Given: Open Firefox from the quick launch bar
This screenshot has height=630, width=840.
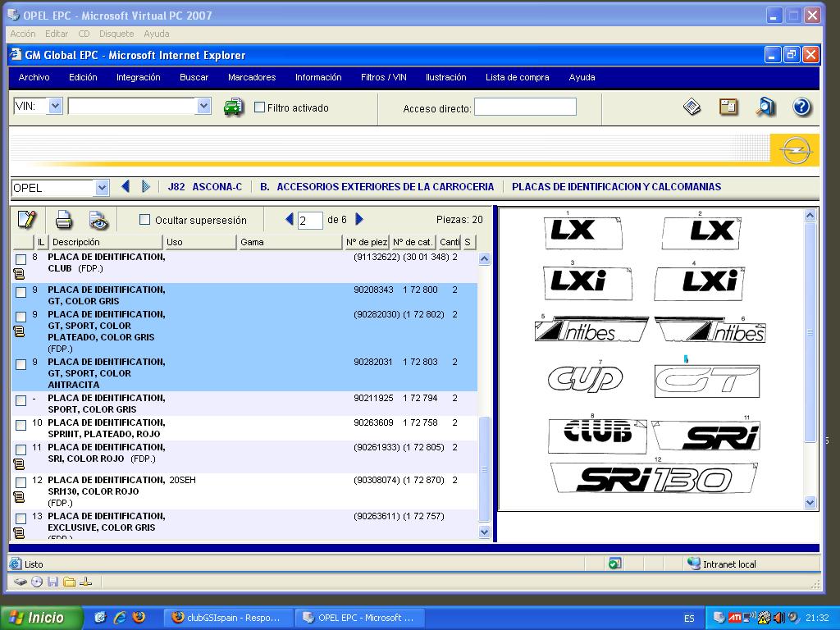Looking at the screenshot, I should tap(139, 618).
